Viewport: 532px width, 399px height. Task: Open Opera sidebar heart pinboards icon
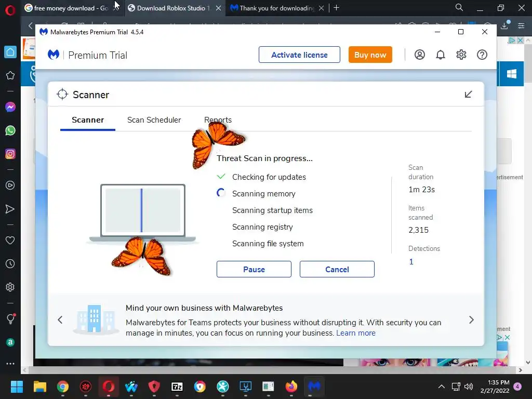(10, 240)
